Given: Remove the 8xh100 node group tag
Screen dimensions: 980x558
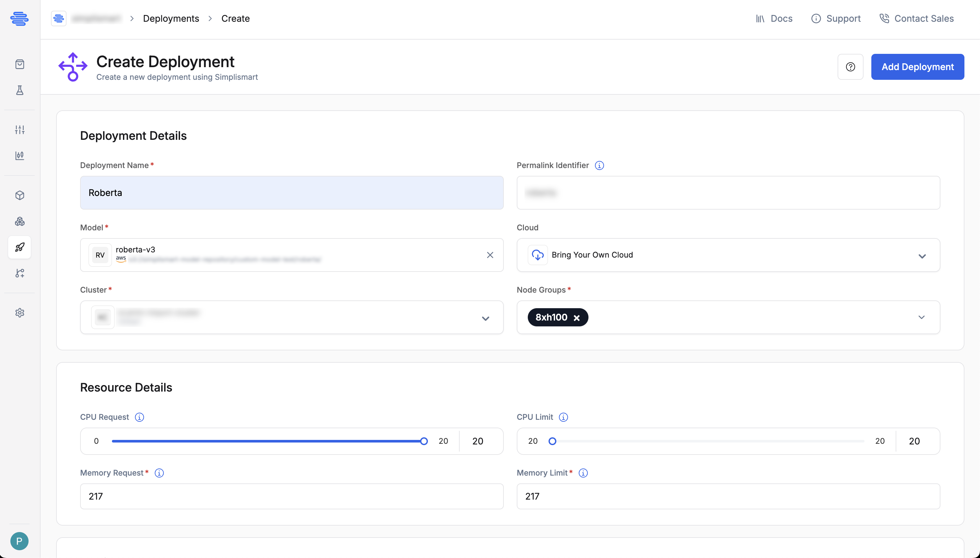Looking at the screenshot, I should (576, 318).
